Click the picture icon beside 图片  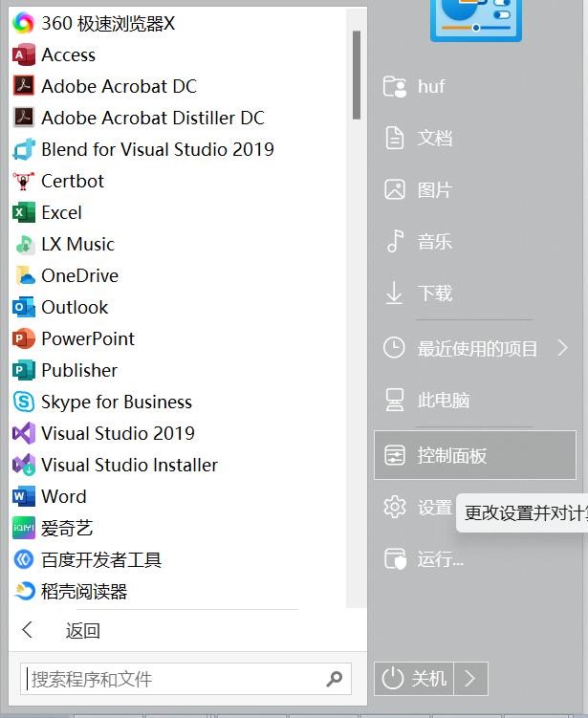point(394,189)
